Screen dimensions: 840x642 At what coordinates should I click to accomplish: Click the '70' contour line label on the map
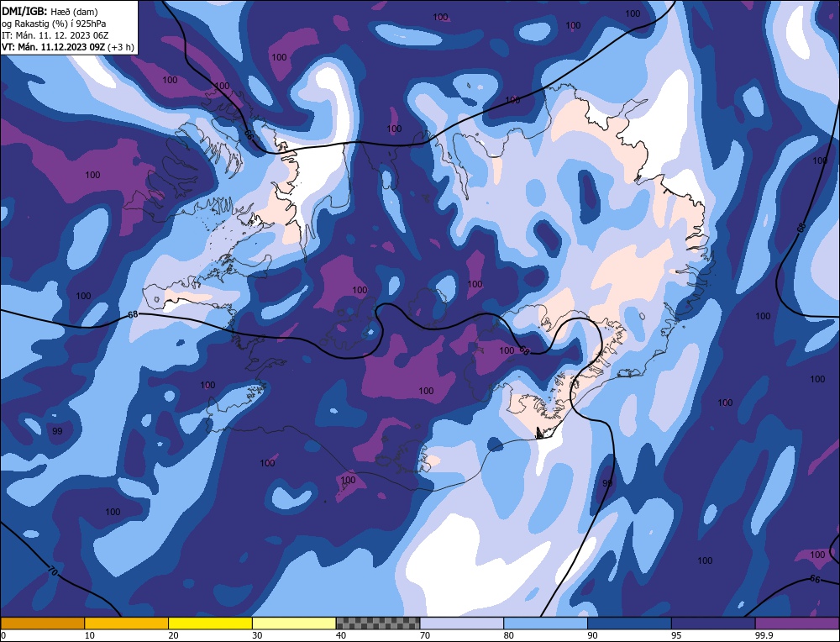(52, 569)
